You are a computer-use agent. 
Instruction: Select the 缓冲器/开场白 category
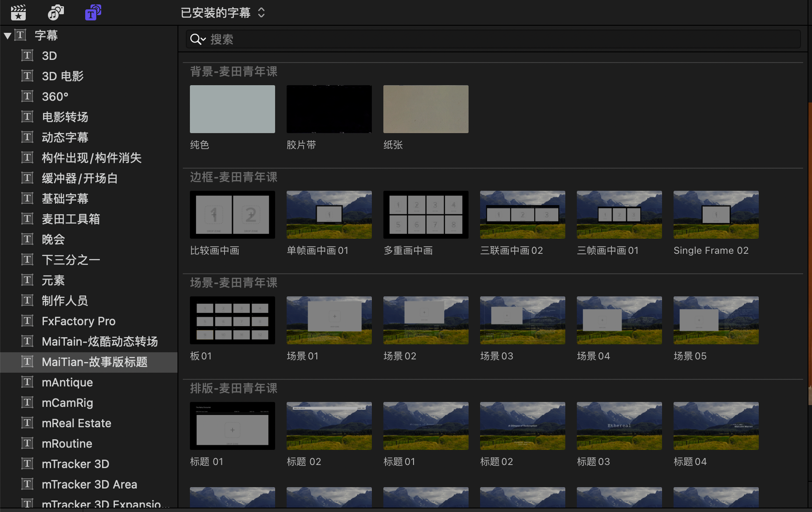pos(89,178)
